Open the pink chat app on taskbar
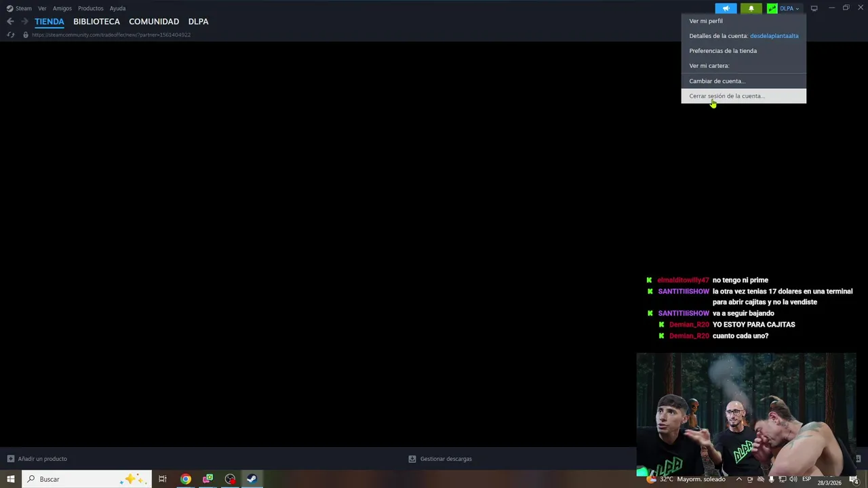 [208, 479]
